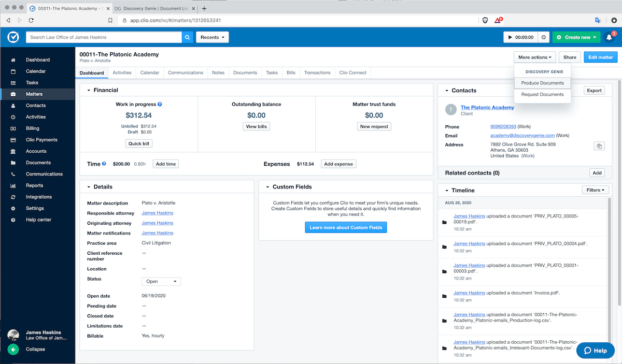Collapse the Financial section
The image size is (622, 364).
[89, 90]
